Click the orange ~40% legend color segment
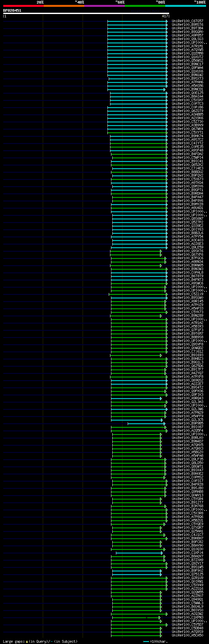209x644 pixels. [x=64, y=6]
